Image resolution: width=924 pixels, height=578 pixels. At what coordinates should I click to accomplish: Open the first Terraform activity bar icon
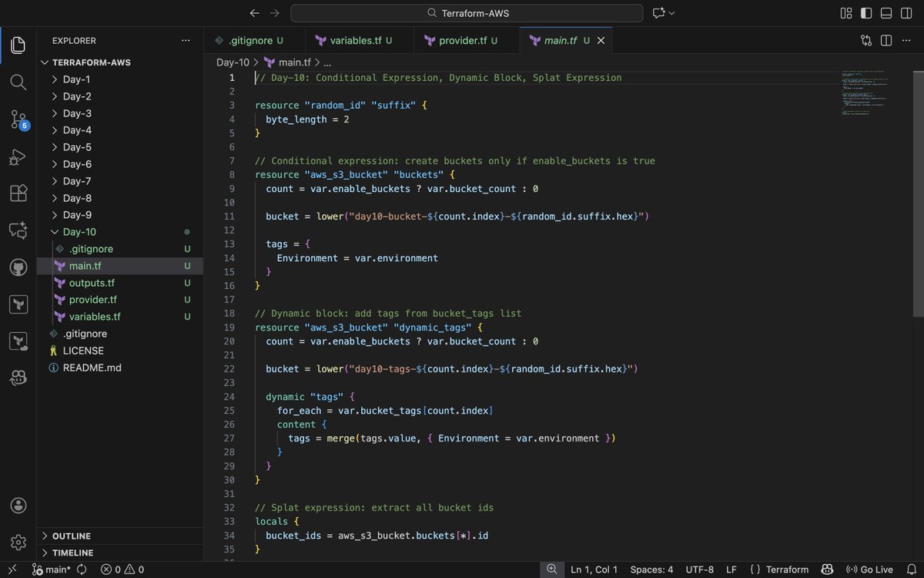click(x=18, y=304)
